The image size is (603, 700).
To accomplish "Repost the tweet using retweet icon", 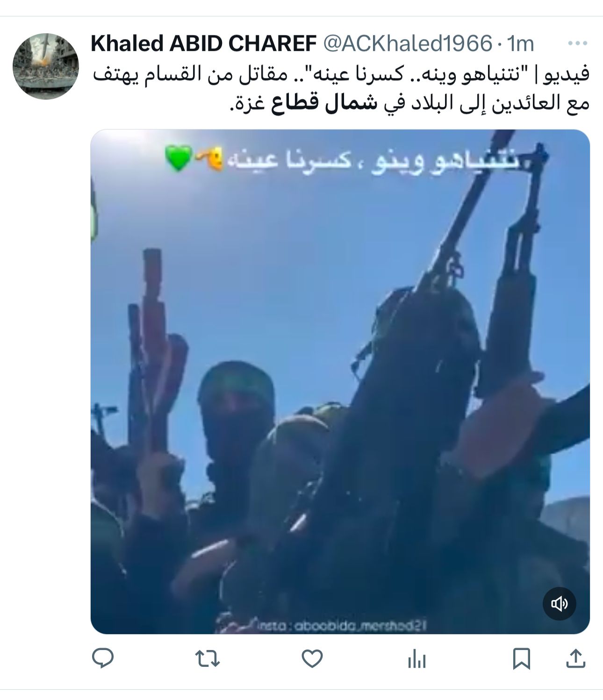I will click(x=207, y=659).
